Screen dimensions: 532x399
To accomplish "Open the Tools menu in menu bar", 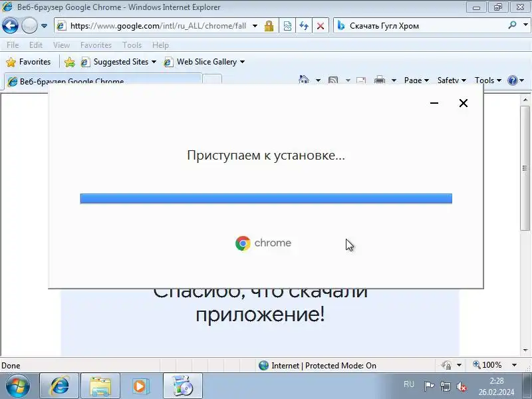I will [x=132, y=45].
